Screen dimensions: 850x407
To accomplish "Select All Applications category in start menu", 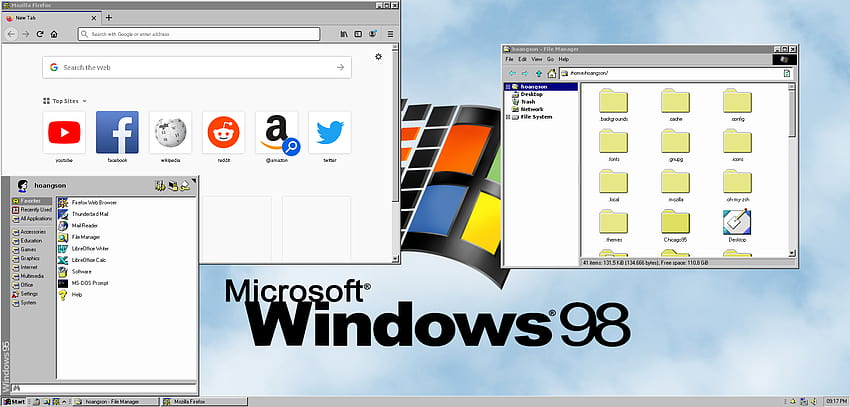I will 32,218.
